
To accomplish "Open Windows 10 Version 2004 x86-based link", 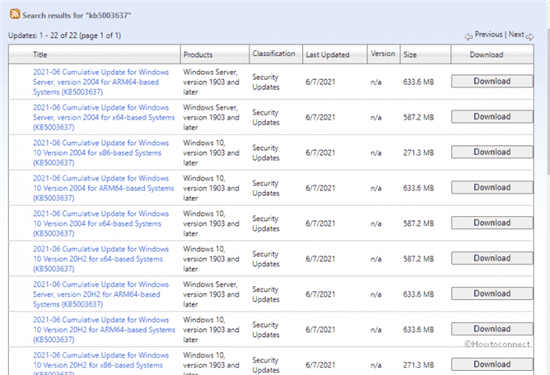I will point(101,153).
